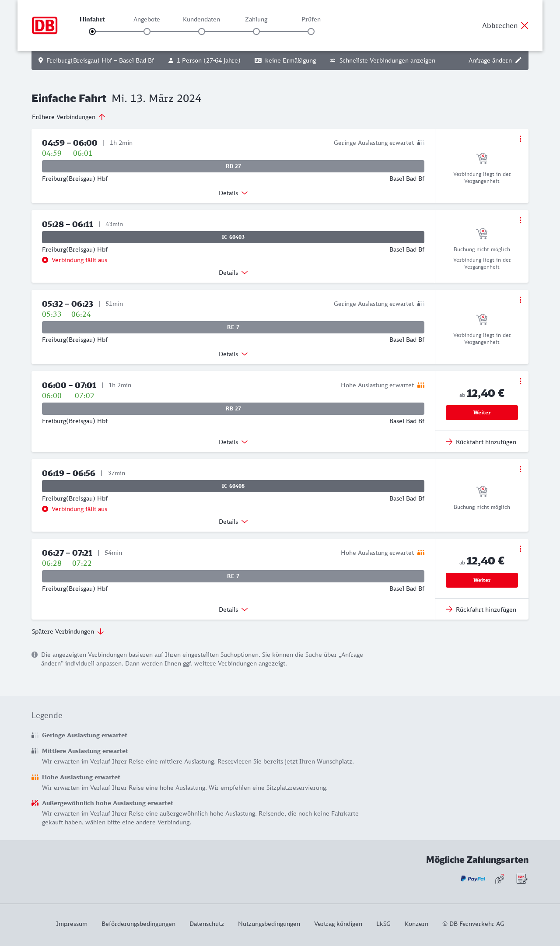Load Spätere Verbindungen
This screenshot has width=560, height=946.
68,631
